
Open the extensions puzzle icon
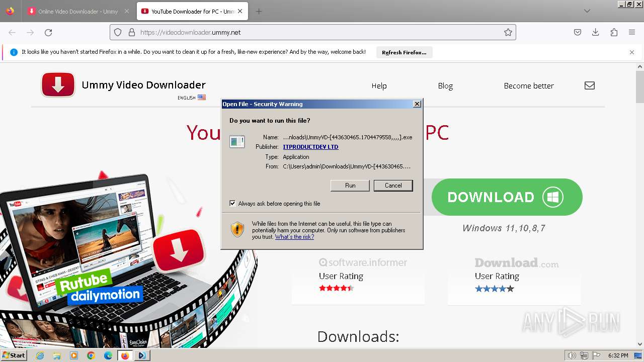click(614, 32)
